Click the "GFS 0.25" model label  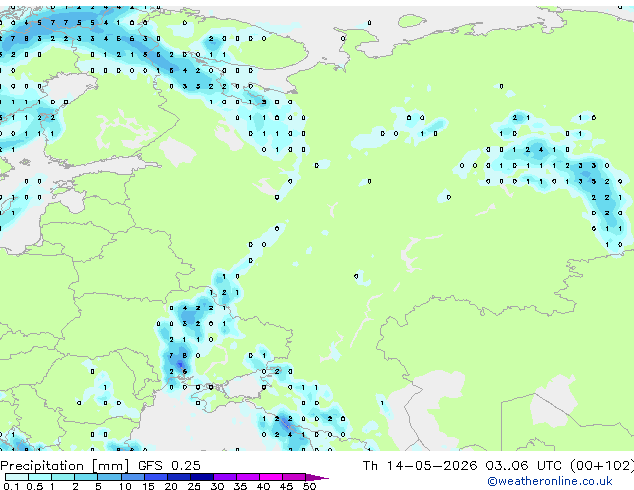pos(169,466)
